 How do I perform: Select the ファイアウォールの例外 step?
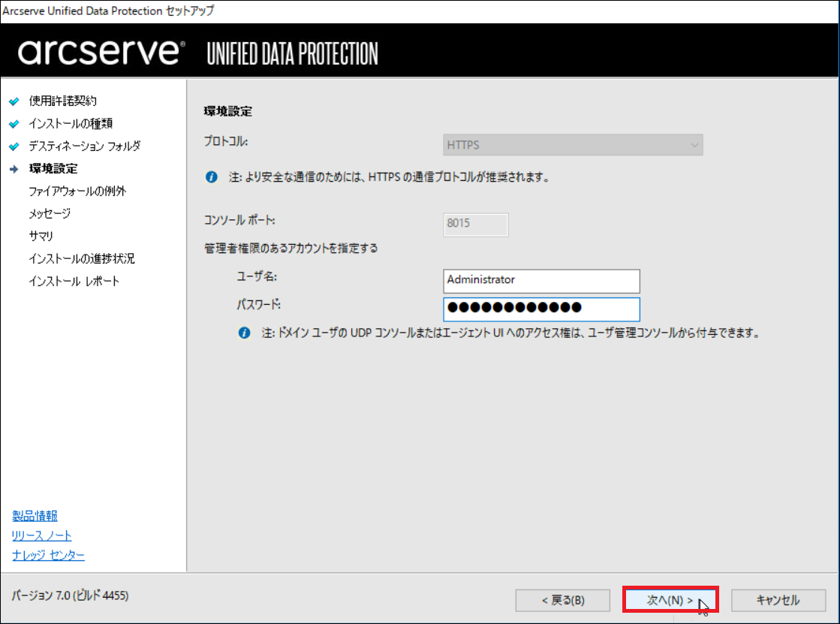click(77, 191)
